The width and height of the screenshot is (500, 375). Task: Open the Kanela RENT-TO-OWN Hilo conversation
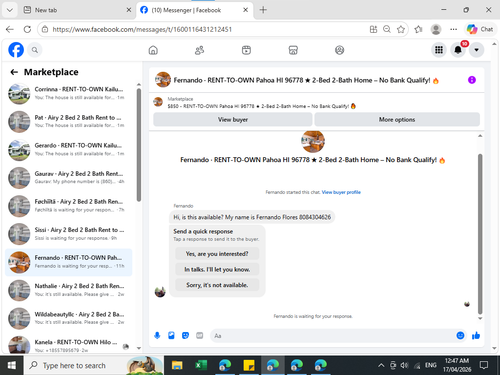[68, 345]
